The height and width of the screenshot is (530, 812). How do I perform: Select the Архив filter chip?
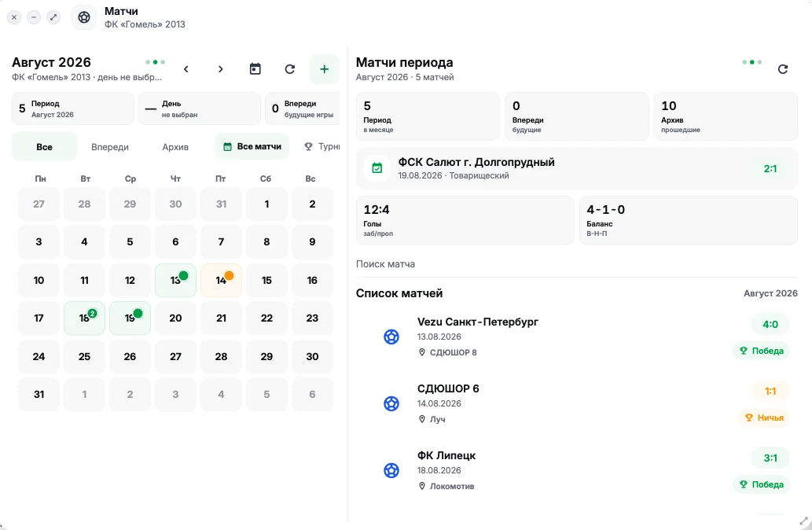[x=175, y=146]
